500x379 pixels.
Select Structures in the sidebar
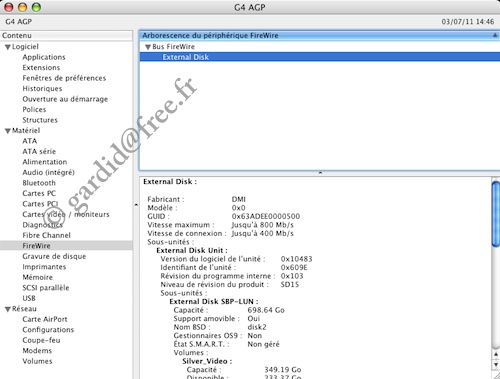pos(40,120)
